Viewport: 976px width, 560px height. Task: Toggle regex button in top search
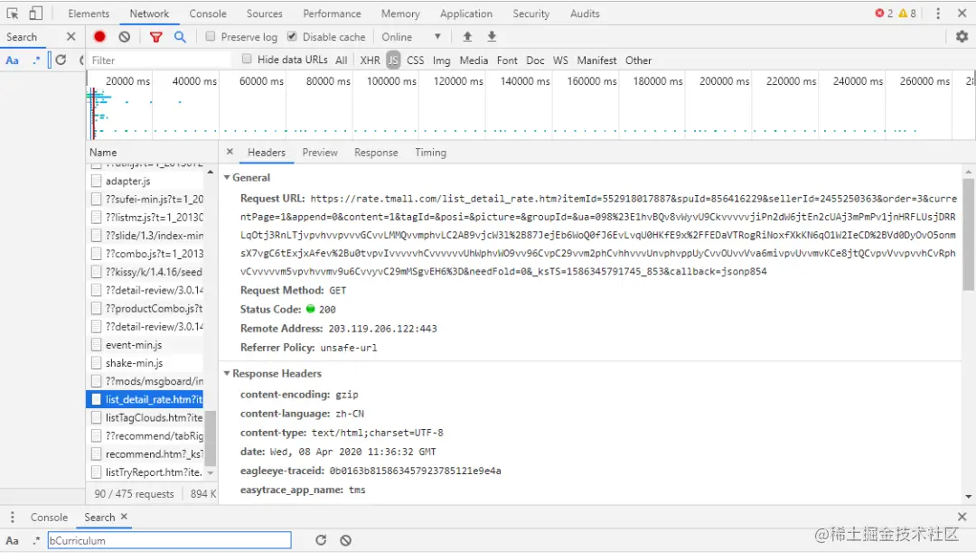click(x=36, y=60)
